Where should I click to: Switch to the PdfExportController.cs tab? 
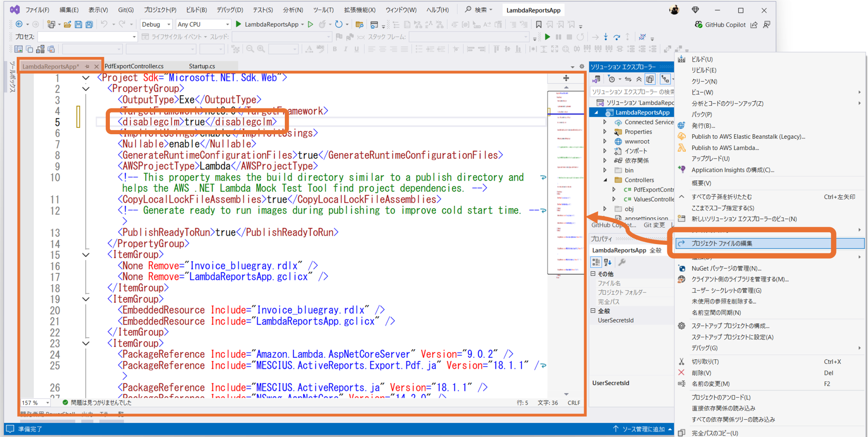(134, 66)
